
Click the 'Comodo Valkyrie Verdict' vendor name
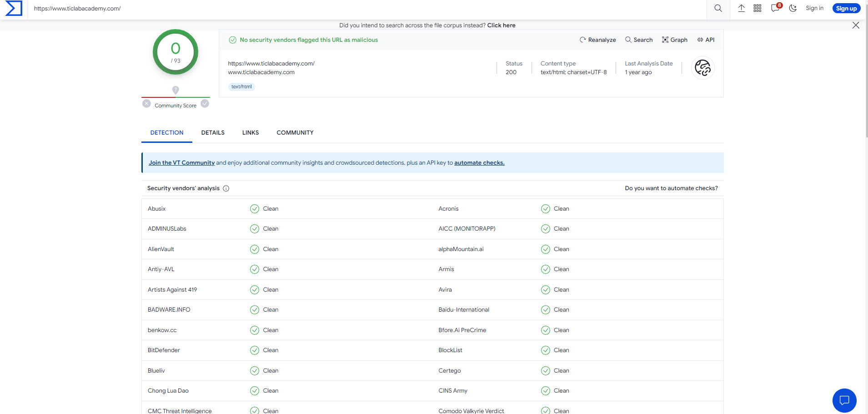[471, 411]
